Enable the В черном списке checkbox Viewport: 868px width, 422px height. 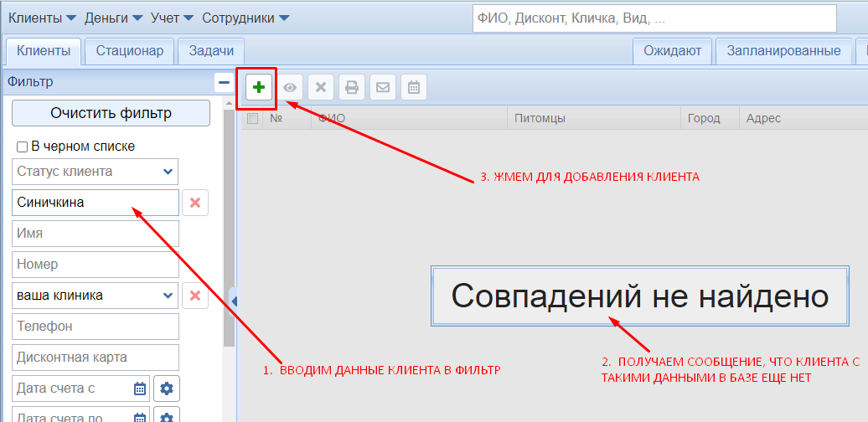tap(23, 147)
